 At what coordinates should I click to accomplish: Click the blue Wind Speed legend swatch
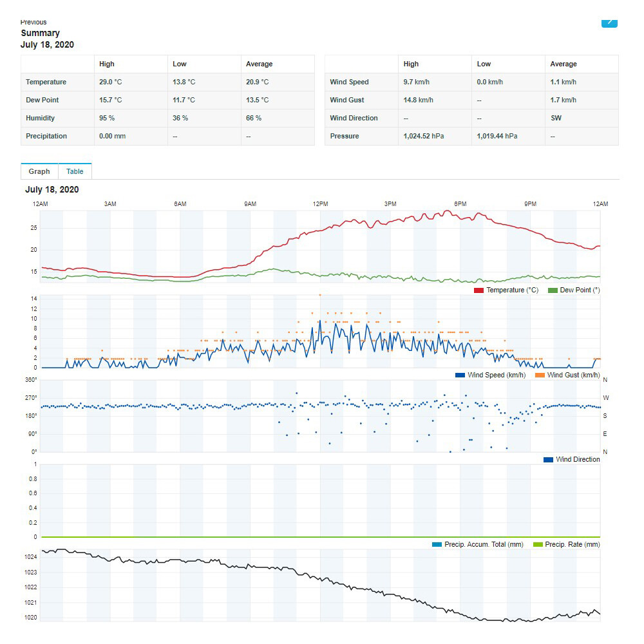(x=460, y=375)
